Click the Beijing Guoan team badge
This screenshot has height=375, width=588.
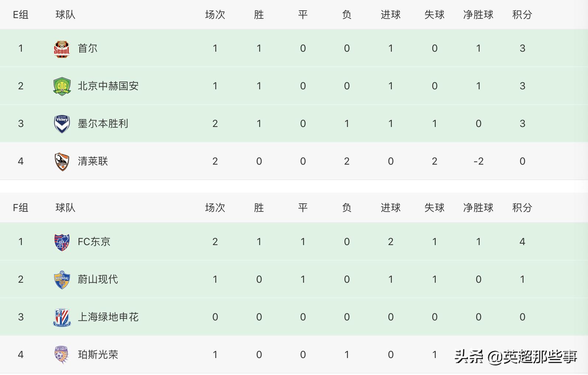pyautogui.click(x=62, y=86)
